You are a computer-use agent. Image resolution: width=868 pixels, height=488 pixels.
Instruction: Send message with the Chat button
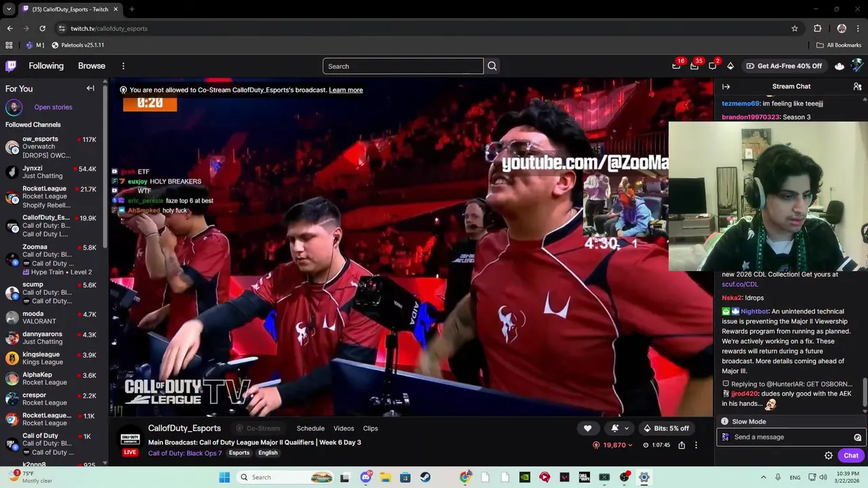tap(851, 455)
